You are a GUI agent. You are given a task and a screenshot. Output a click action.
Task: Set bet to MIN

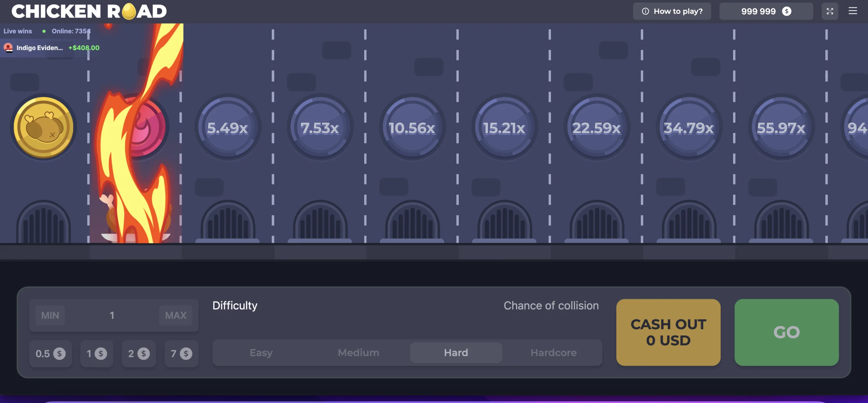point(50,315)
